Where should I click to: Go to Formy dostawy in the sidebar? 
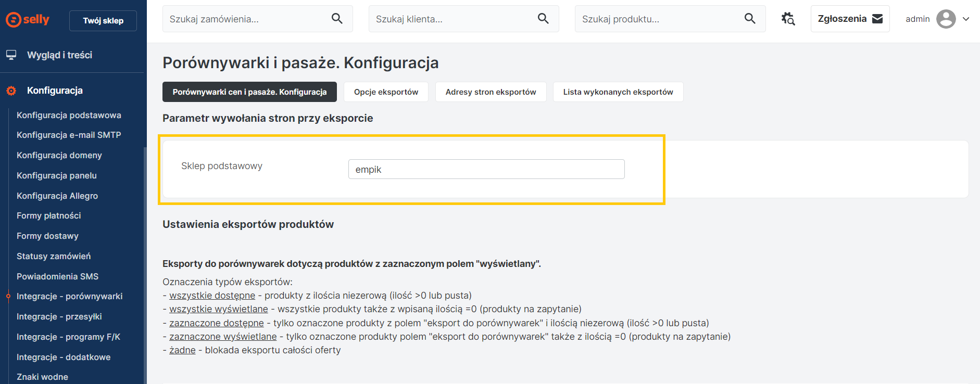(x=47, y=236)
